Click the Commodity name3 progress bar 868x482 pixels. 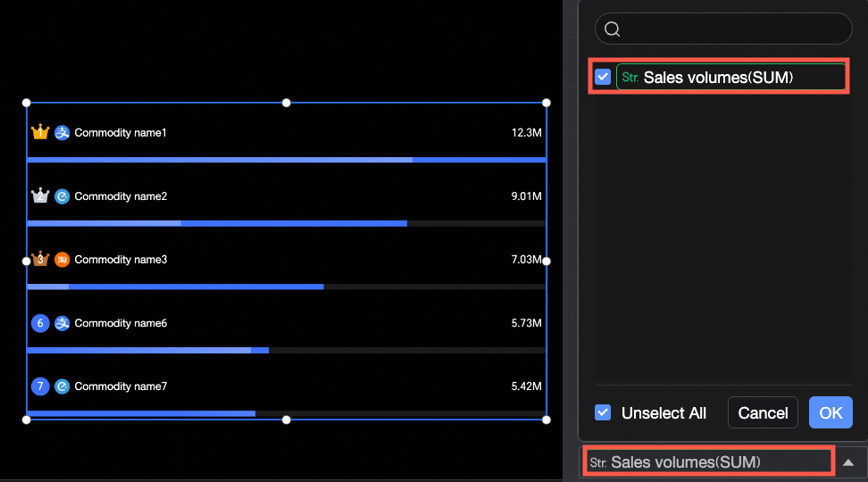tap(286, 287)
